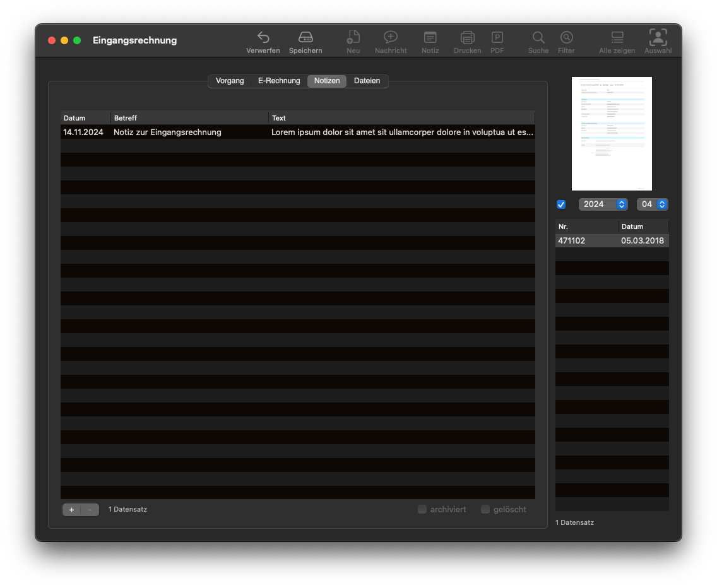Show all records with Alle zeigen
The image size is (717, 588).
617,38
